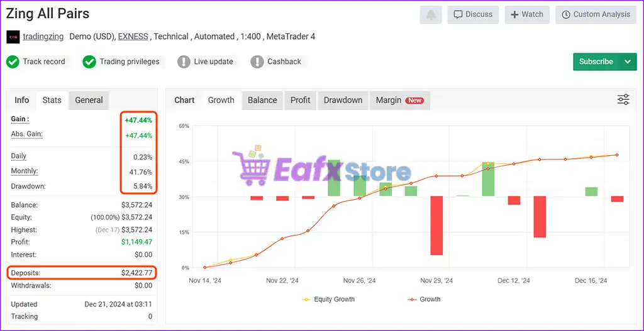
Task: Click the Tracking 0 value
Action: coord(150,317)
